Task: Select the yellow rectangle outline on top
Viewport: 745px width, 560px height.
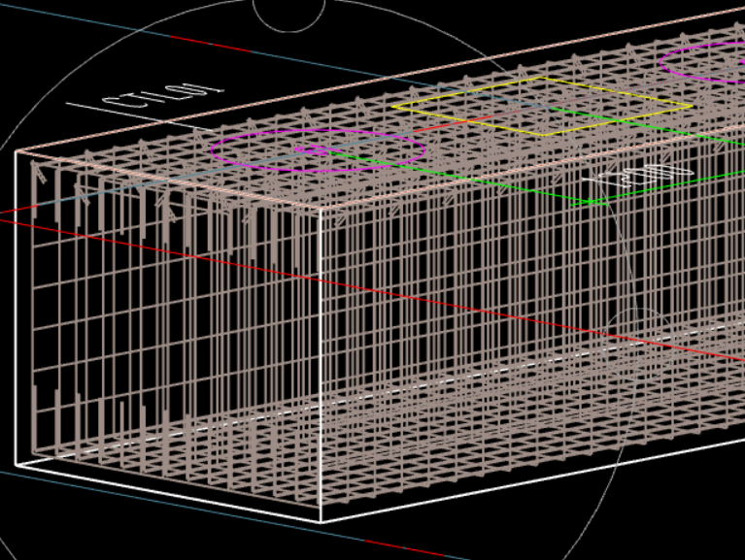Action: coord(542,107)
